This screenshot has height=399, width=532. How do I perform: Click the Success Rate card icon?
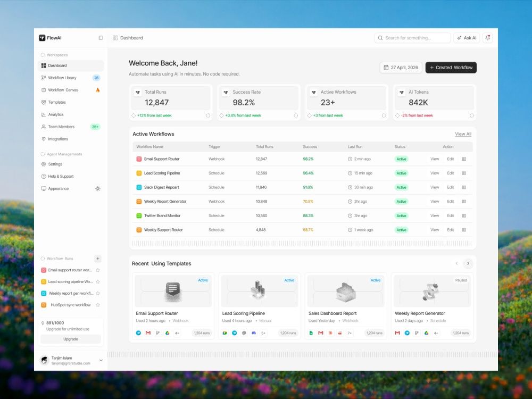226,92
